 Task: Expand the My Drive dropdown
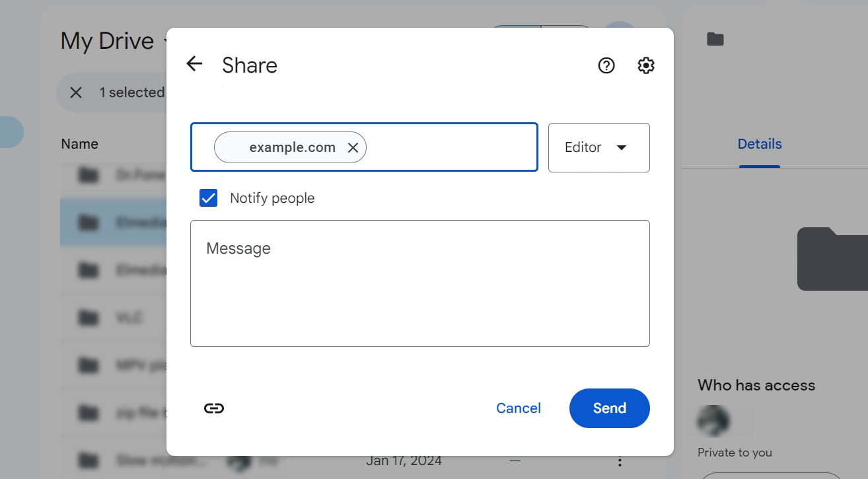point(164,41)
